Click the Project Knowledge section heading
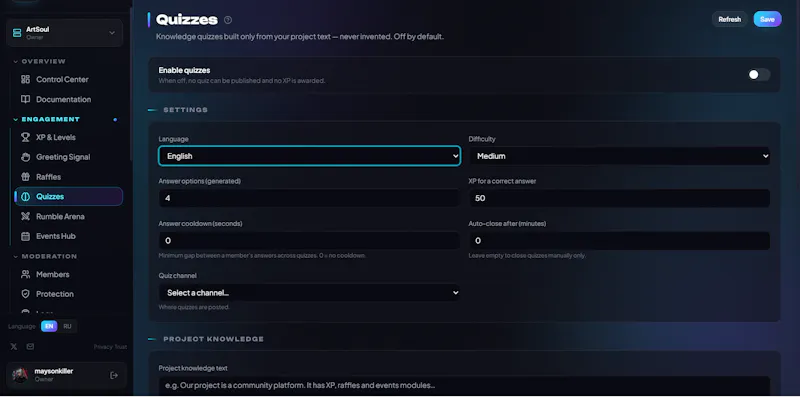 214,339
